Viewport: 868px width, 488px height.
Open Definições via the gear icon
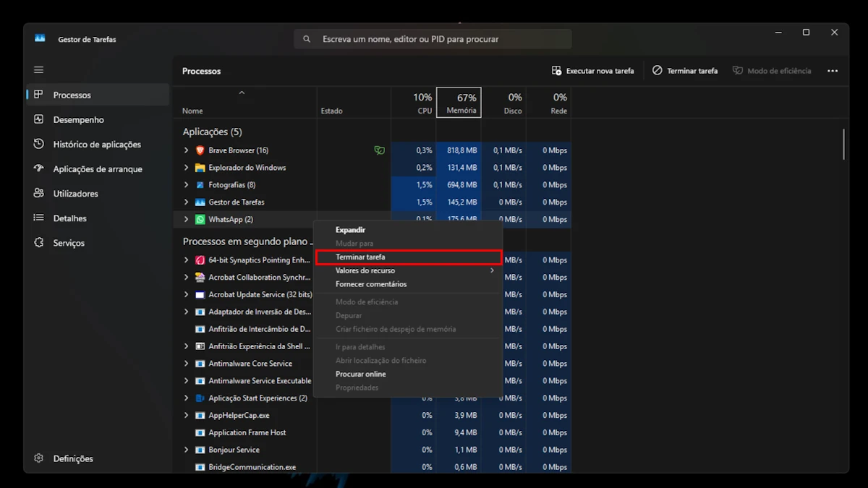point(39,458)
